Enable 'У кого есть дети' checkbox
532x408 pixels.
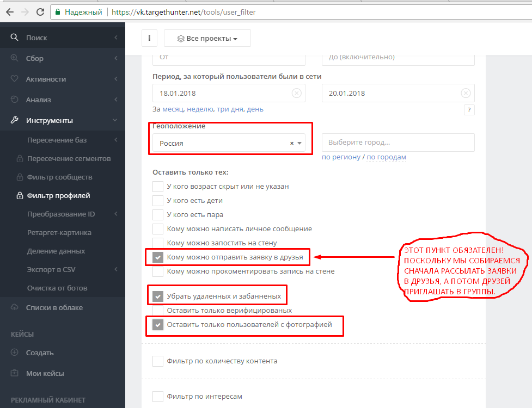(158, 201)
